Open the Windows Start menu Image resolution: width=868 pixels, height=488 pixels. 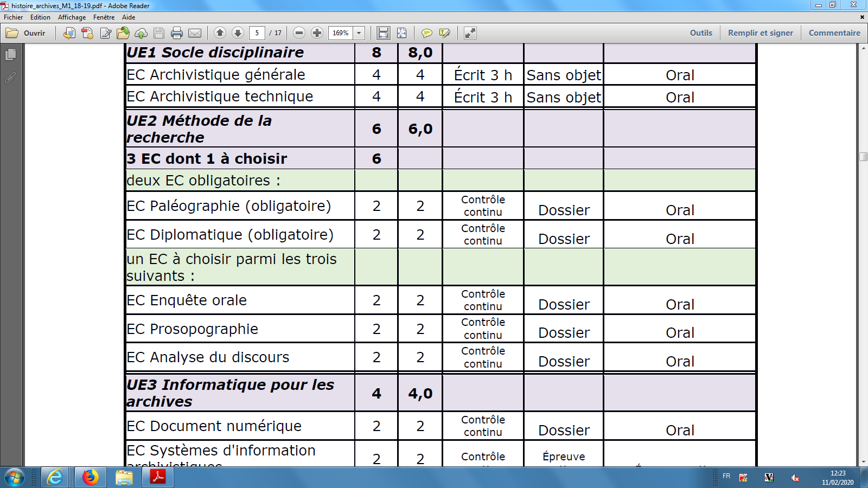(15, 477)
